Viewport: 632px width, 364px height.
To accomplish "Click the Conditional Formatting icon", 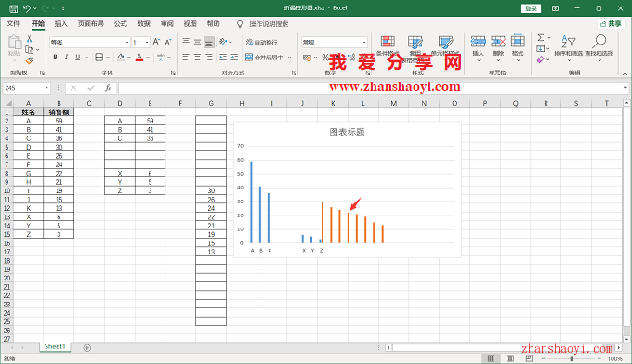I will [388, 42].
